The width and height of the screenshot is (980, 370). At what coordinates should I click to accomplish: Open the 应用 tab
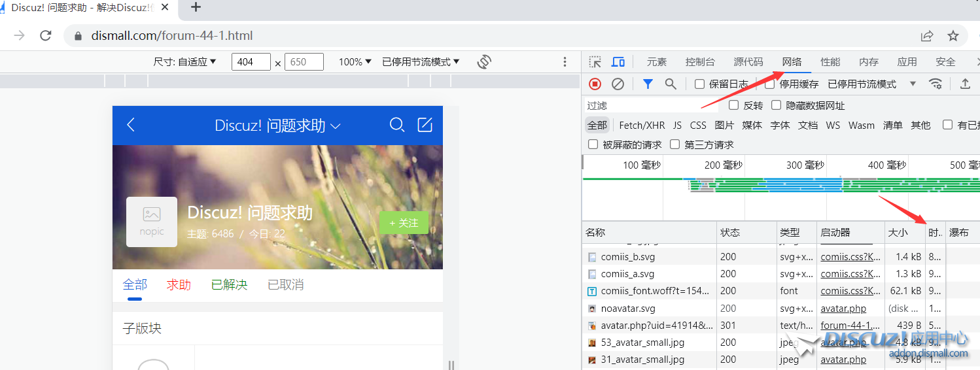(907, 62)
